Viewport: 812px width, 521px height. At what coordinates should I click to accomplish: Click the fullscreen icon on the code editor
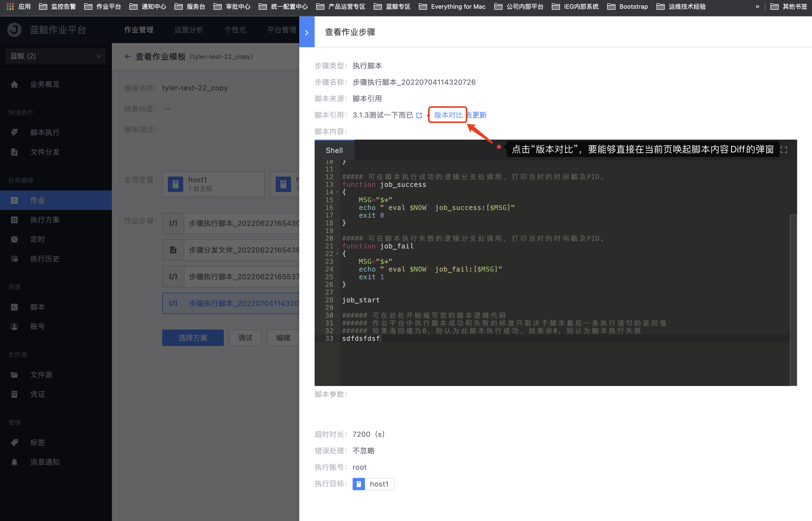click(784, 149)
